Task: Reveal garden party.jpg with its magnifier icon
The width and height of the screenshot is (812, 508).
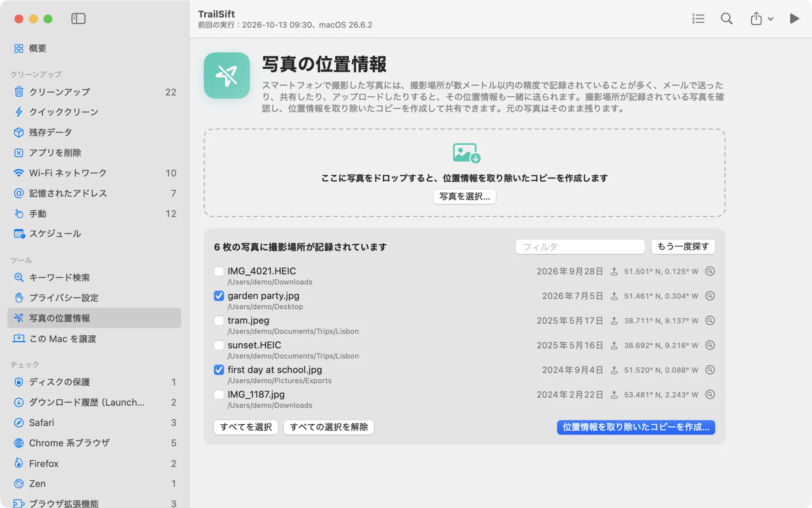Action: coord(710,296)
